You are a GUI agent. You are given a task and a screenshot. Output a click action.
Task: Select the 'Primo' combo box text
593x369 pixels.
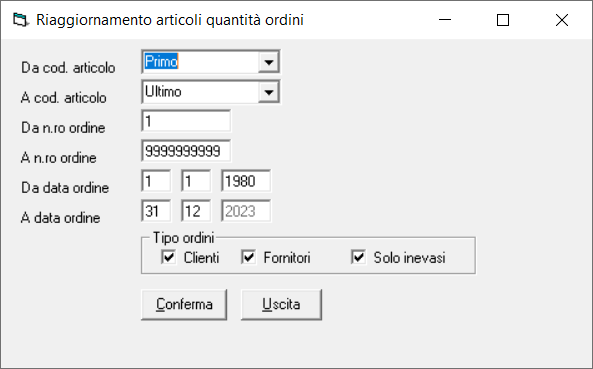click(161, 61)
